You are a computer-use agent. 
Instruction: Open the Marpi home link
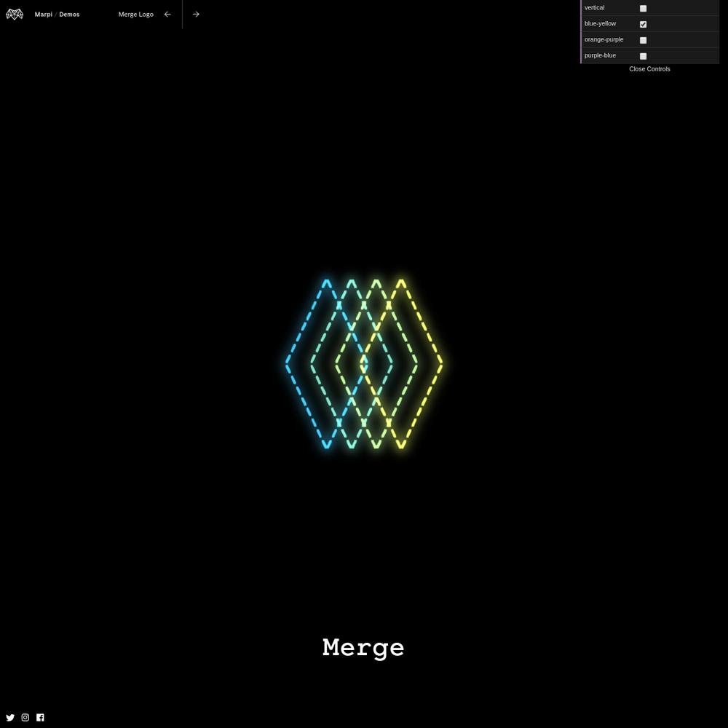tap(43, 15)
